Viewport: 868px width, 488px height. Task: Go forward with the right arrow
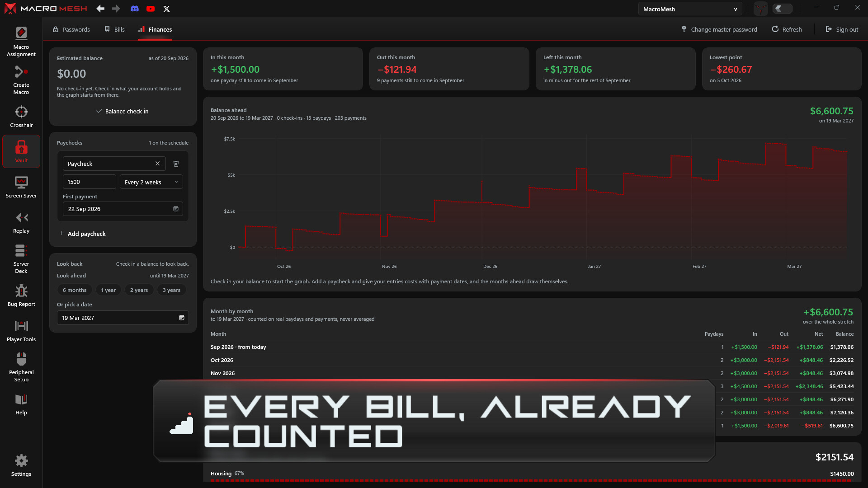116,9
